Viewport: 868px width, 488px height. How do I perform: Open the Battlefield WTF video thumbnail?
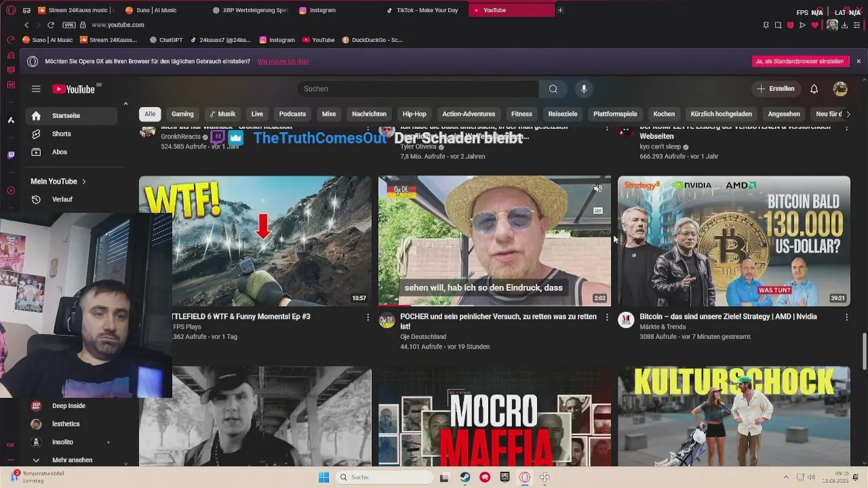point(255,241)
